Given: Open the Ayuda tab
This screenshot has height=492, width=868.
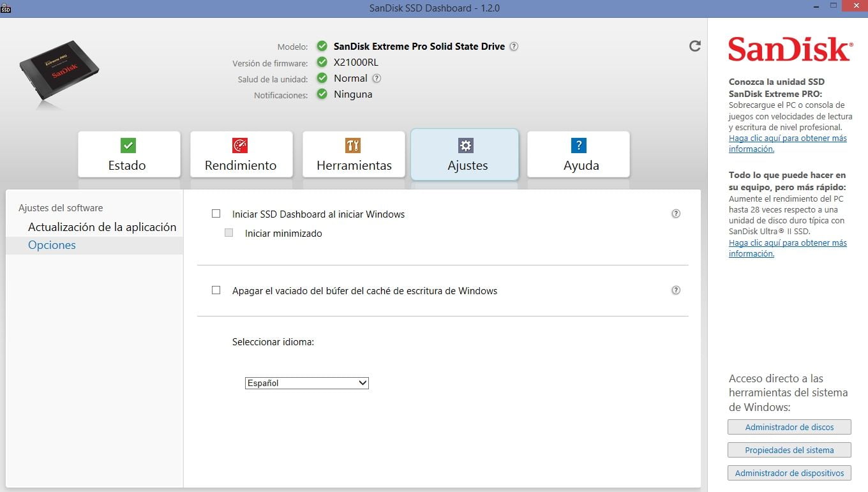Looking at the screenshot, I should pyautogui.click(x=578, y=154).
